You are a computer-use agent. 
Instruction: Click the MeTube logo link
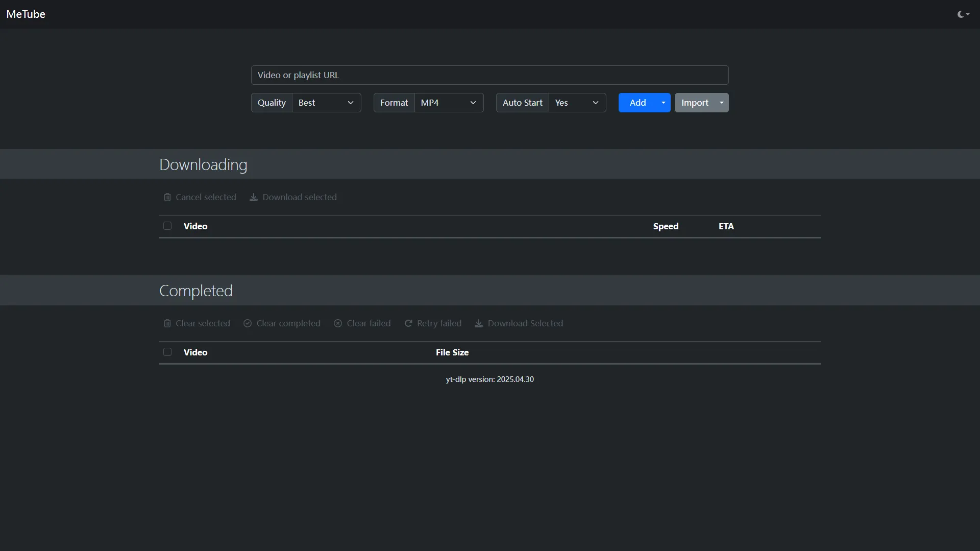(26, 14)
